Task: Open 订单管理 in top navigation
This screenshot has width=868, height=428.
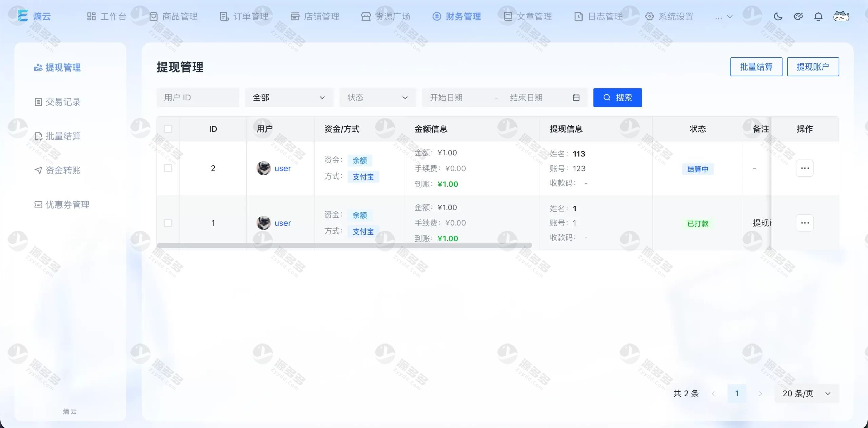Action: tap(244, 16)
